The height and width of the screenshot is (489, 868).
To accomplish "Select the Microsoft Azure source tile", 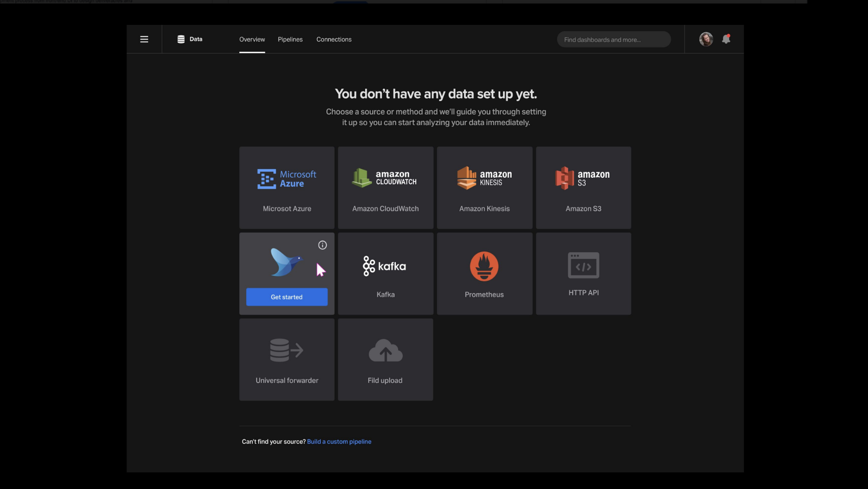I will [287, 188].
